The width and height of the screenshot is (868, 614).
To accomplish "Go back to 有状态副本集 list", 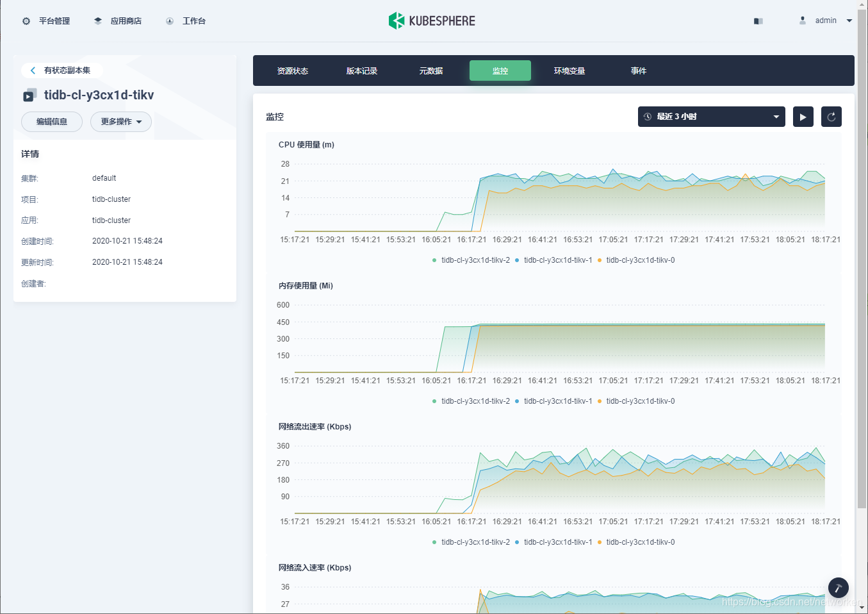I will [61, 71].
